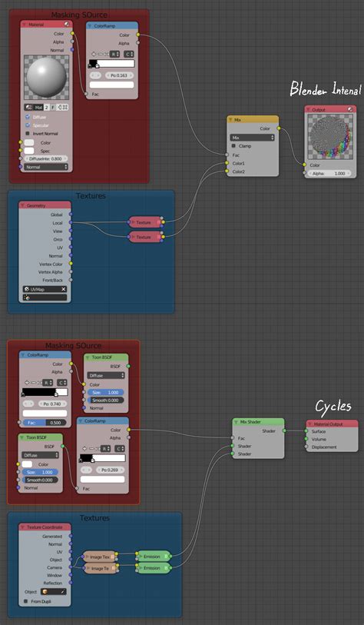Screen dimensions: 364x625
Task: Add stop in ColorRamp with Pos 0.269
Action: point(84,449)
